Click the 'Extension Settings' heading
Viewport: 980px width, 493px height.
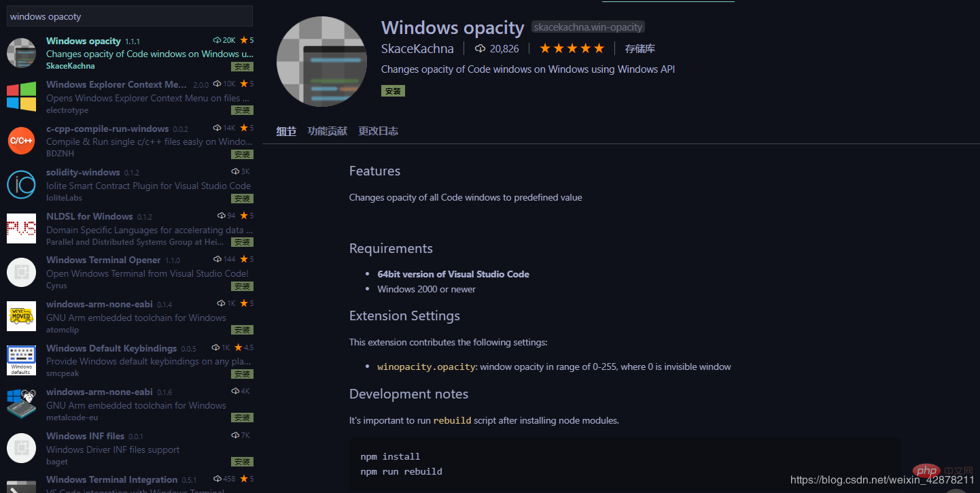pyautogui.click(x=404, y=316)
